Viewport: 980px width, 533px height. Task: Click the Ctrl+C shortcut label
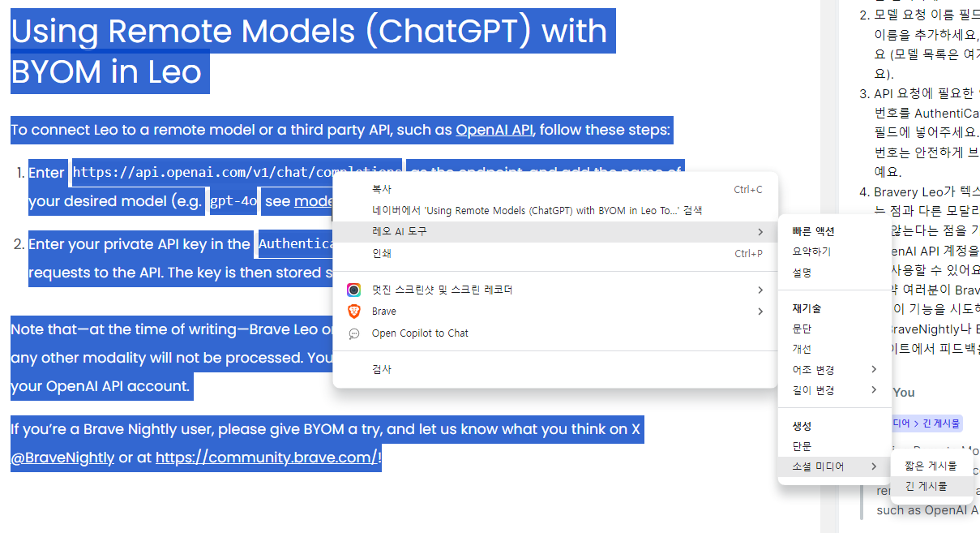(748, 190)
